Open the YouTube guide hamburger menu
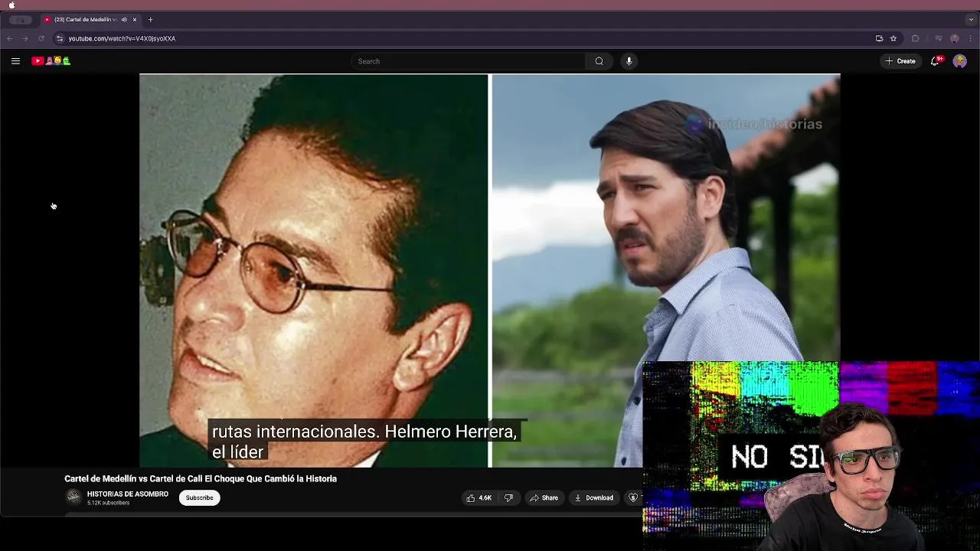This screenshot has width=980, height=551. tap(15, 61)
